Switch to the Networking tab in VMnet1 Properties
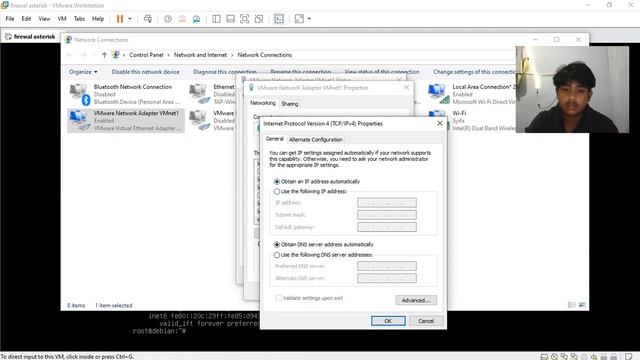 coord(262,103)
